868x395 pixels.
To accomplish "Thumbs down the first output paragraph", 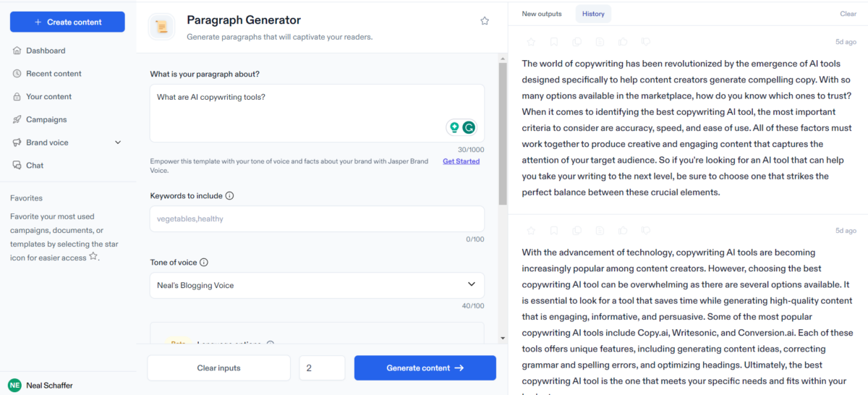I will pyautogui.click(x=646, y=43).
